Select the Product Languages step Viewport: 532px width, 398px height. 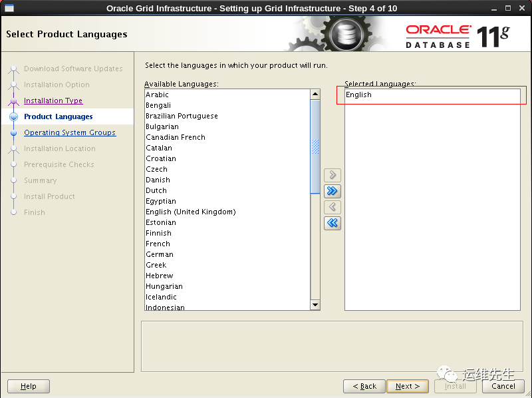click(59, 116)
